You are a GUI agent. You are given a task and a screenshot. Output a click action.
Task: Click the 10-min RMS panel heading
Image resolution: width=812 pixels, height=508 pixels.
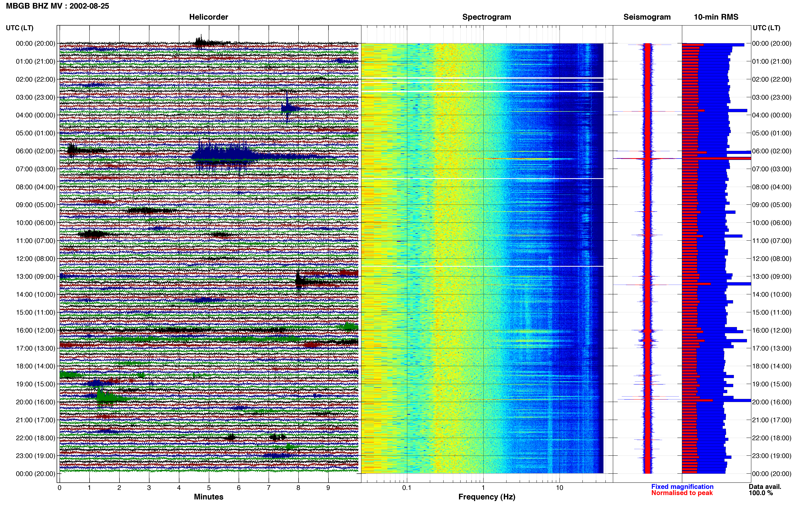[x=716, y=17]
